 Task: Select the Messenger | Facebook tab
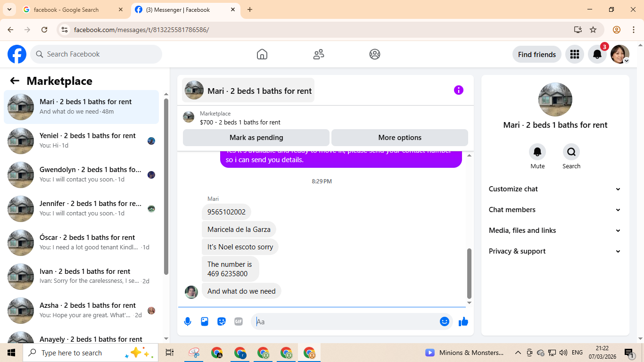coord(185,9)
